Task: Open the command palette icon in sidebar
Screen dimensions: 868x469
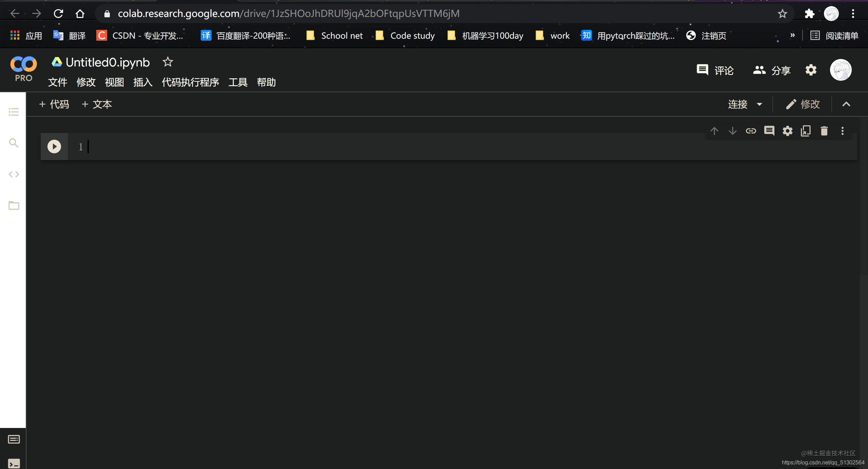Action: [14, 439]
